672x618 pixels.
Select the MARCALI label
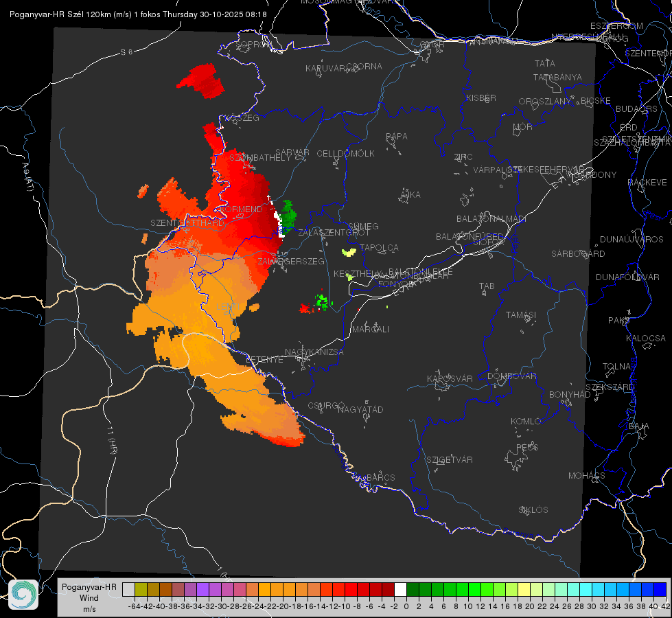[370, 330]
